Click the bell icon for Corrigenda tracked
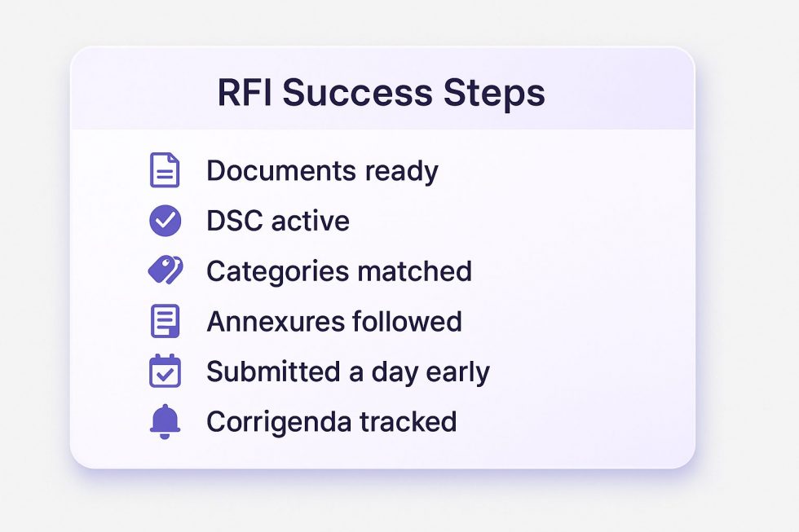Screen dimensions: 799x532 165,422
